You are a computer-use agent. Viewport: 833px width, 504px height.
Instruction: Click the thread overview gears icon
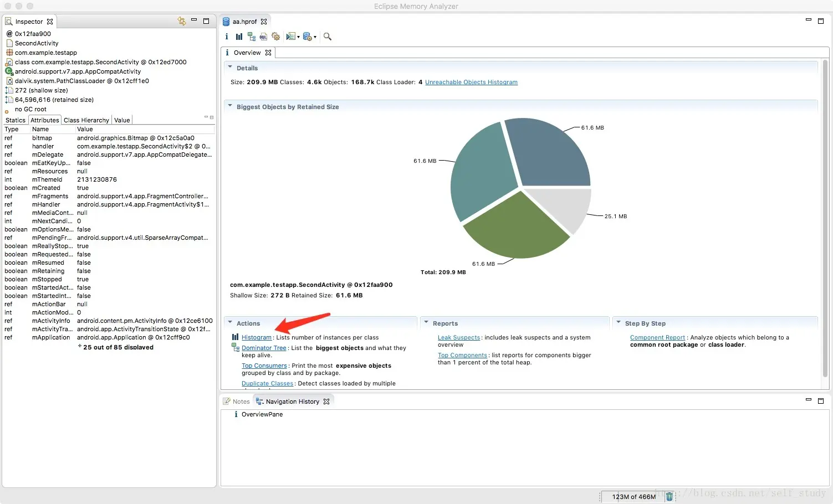click(x=275, y=37)
